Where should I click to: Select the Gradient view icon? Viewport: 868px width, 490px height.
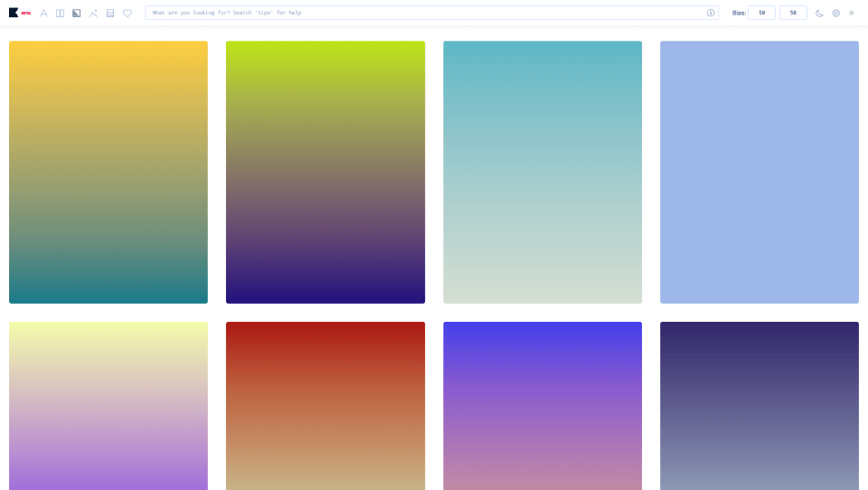pyautogui.click(x=76, y=13)
